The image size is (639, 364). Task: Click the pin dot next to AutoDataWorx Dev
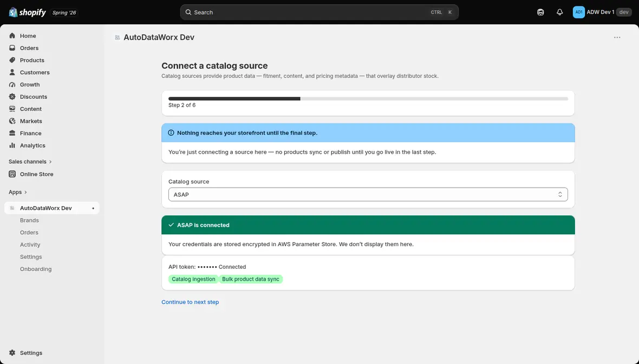click(x=93, y=208)
